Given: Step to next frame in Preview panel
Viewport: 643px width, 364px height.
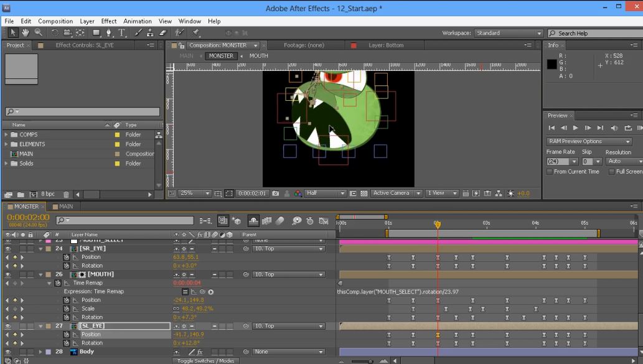Looking at the screenshot, I should point(588,128).
